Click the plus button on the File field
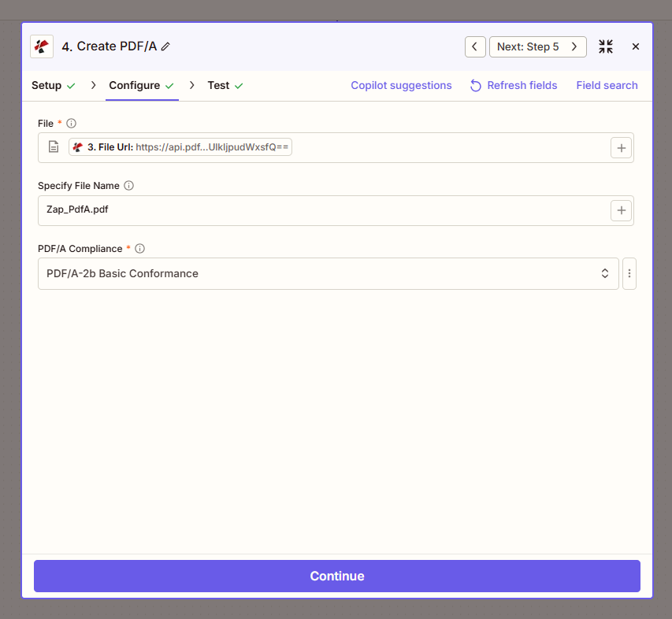The image size is (672, 619). tap(621, 147)
